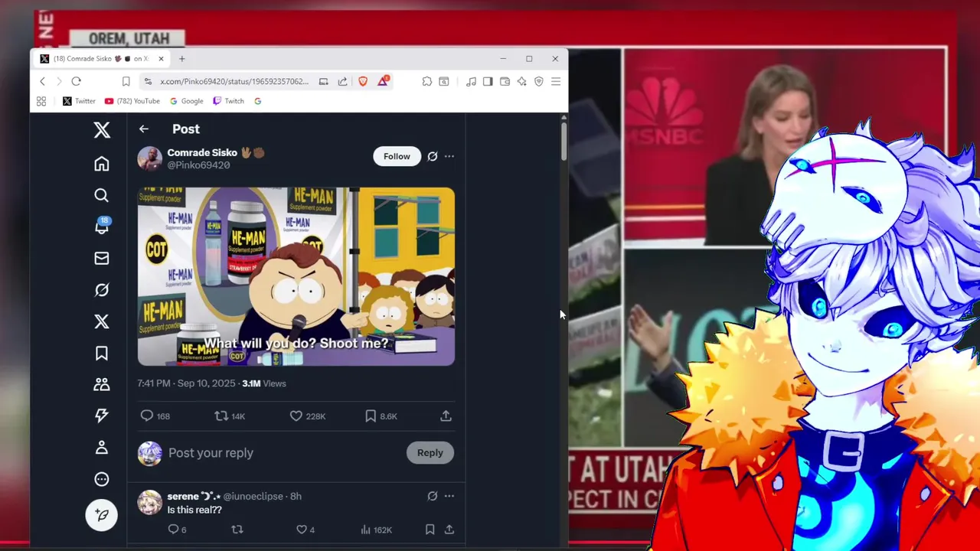
Task: Reload the current page
Action: point(76,81)
